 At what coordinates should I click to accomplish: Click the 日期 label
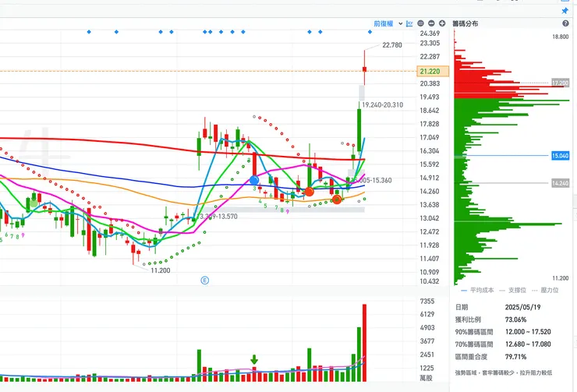[462, 307]
